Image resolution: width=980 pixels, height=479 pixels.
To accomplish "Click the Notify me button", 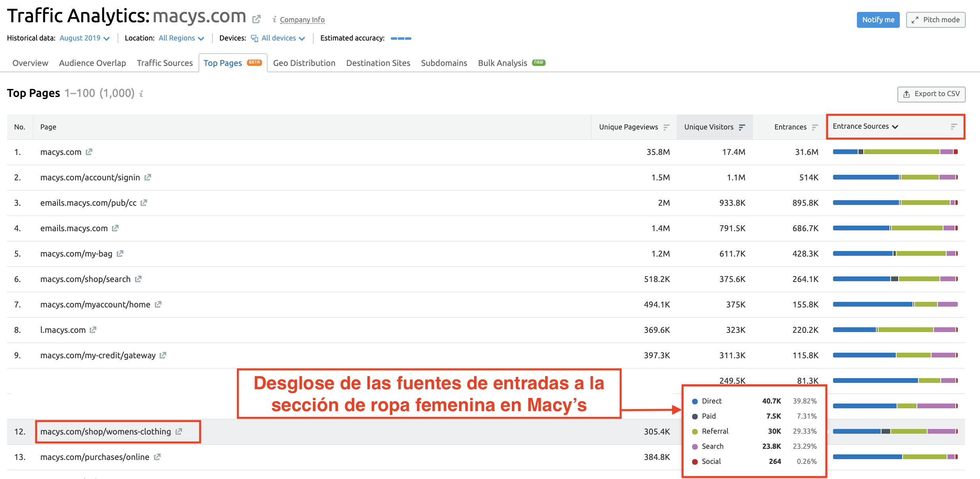I will pyautogui.click(x=878, y=20).
